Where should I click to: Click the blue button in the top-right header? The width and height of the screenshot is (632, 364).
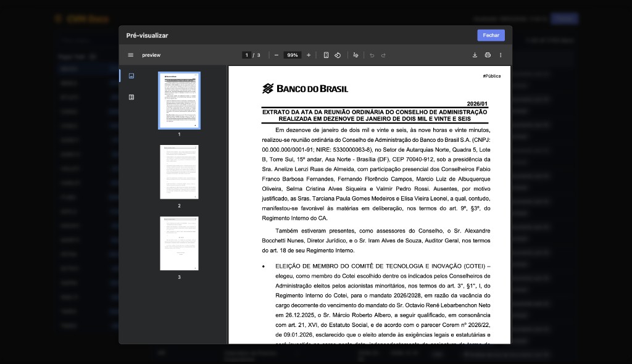(x=563, y=19)
